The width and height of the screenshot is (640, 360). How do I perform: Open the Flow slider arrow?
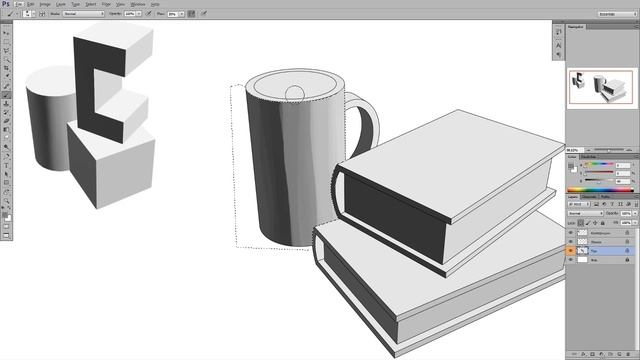tap(182, 14)
